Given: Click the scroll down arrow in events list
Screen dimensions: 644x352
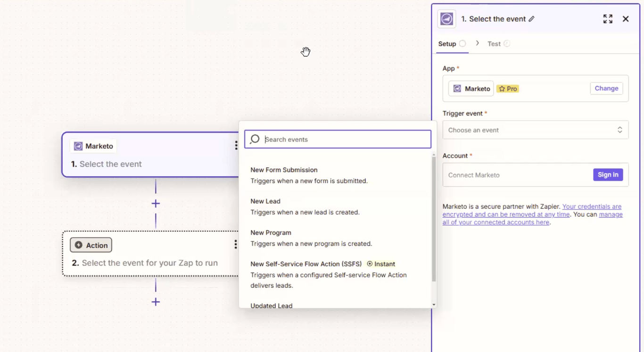Looking at the screenshot, I should [434, 305].
